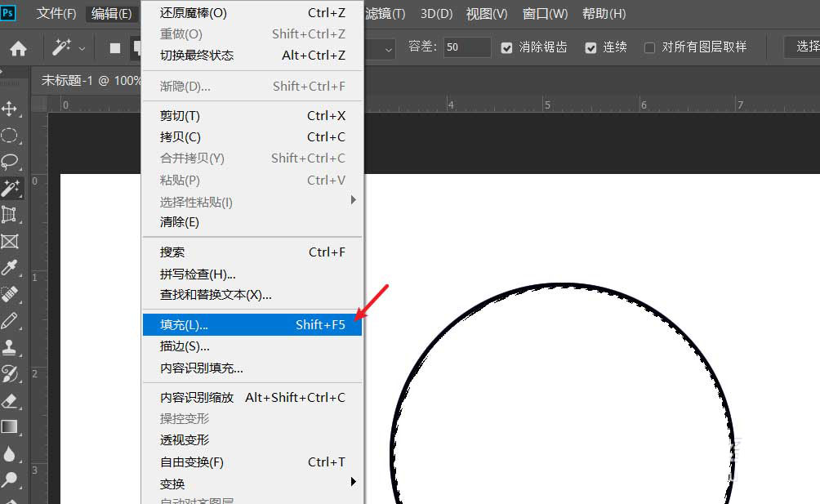Select the Healing Brush tool

(10, 294)
